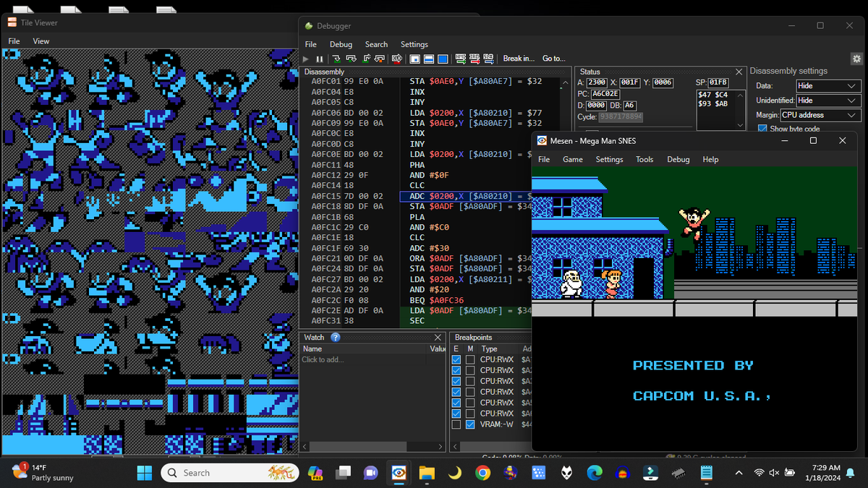Image resolution: width=868 pixels, height=488 pixels.
Task: Click the Run one scanline icon
Action: pyautogui.click(x=429, y=59)
